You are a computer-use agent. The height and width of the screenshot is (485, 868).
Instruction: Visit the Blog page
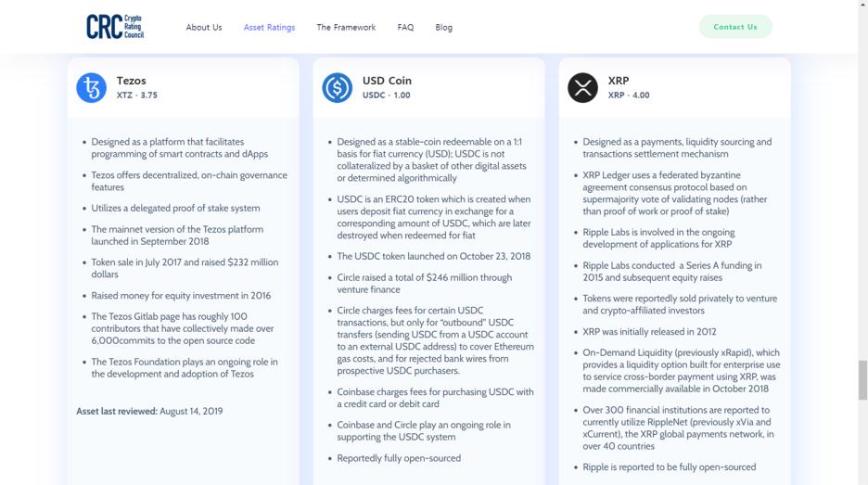pos(443,27)
